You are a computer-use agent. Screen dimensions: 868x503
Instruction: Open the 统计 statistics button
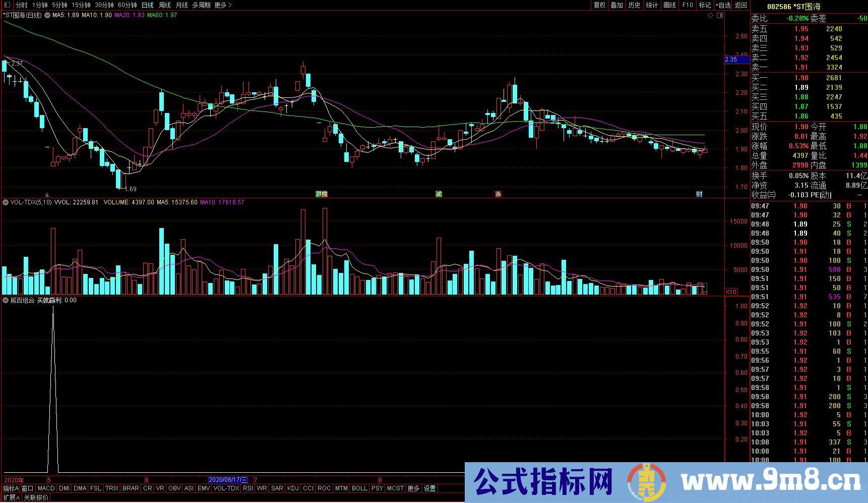652,5
